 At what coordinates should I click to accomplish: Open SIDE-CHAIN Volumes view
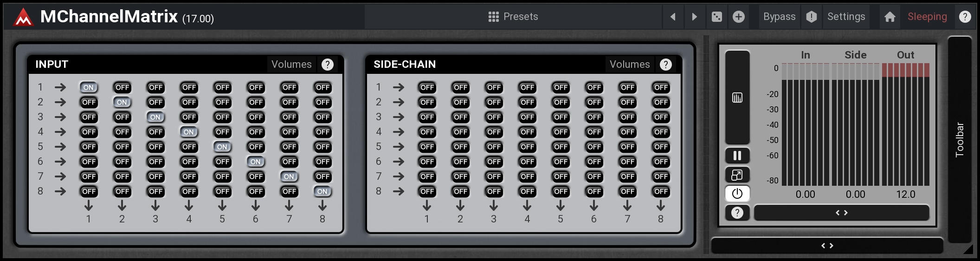pyautogui.click(x=629, y=65)
